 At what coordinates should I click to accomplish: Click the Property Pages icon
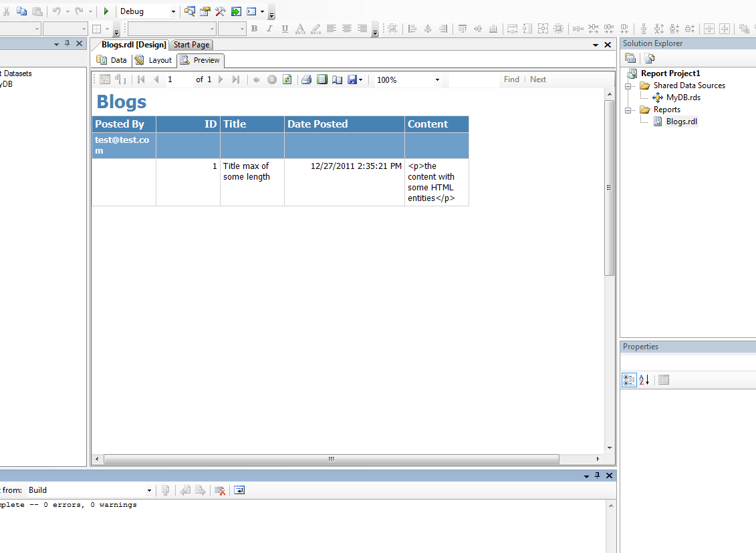664,380
